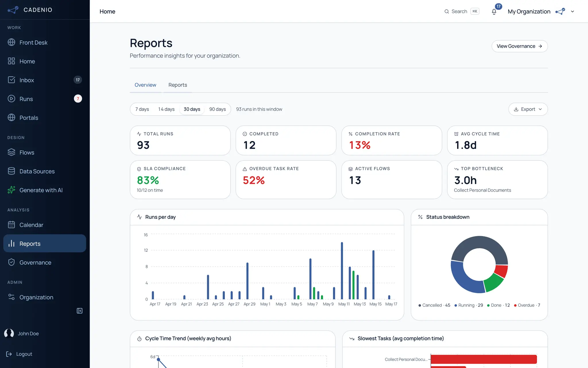The width and height of the screenshot is (588, 368).
Task: Click the Export download icon
Action: point(516,109)
